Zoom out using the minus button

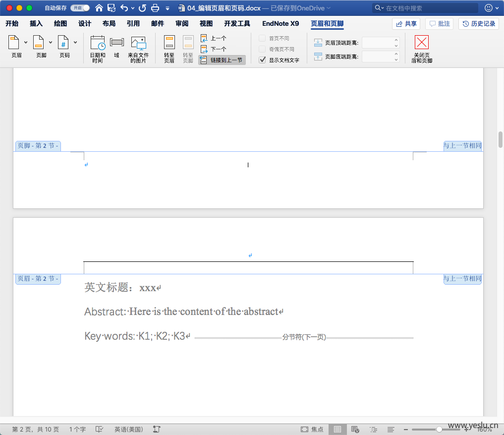(x=406, y=429)
